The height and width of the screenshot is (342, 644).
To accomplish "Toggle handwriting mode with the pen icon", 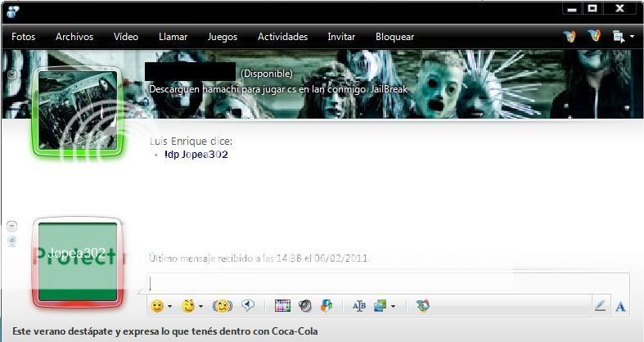I will point(600,306).
